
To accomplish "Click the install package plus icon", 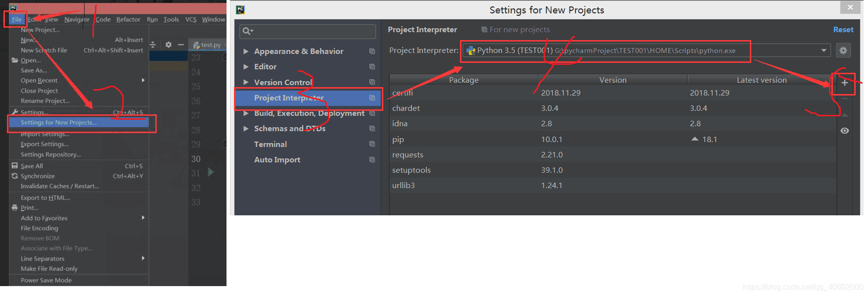I will [844, 83].
